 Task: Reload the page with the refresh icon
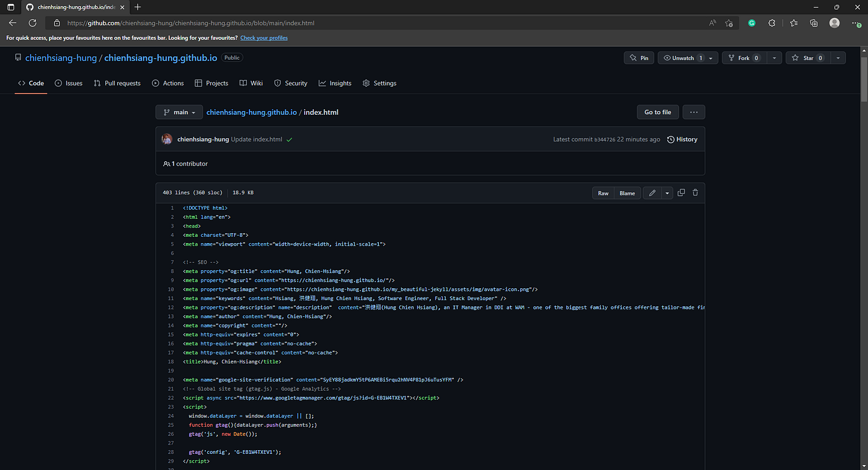32,23
